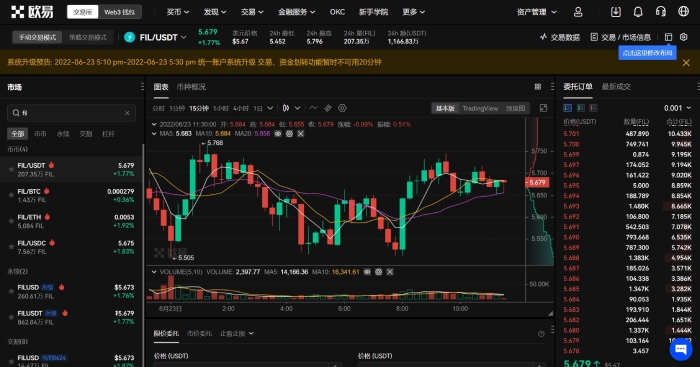Expand the 买币 menu
The image size is (700, 367).
pyautogui.click(x=178, y=12)
